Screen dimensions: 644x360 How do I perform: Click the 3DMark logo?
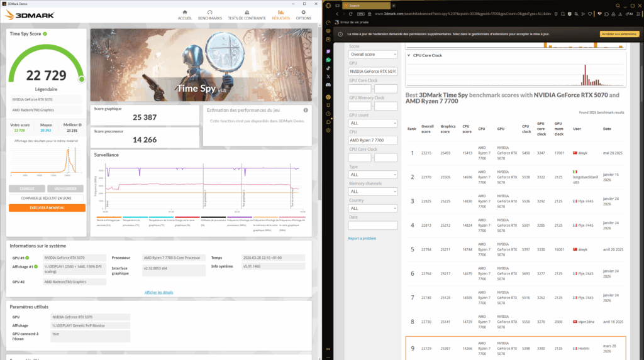click(x=30, y=15)
